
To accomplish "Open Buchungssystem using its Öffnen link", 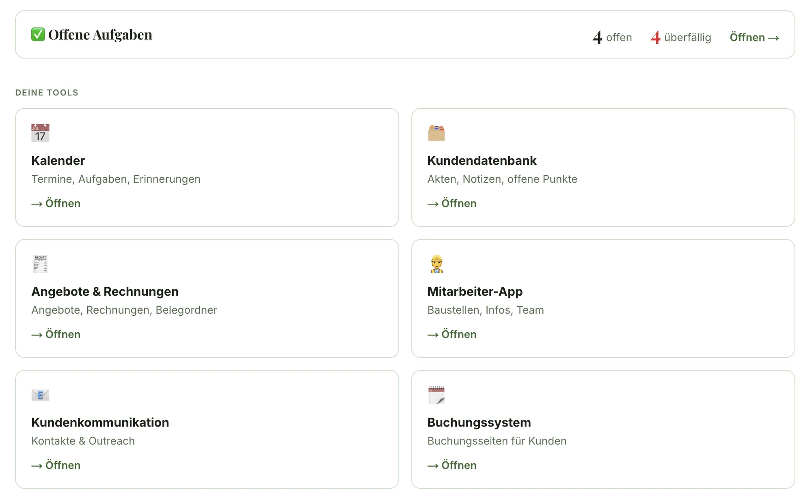I will [452, 465].
